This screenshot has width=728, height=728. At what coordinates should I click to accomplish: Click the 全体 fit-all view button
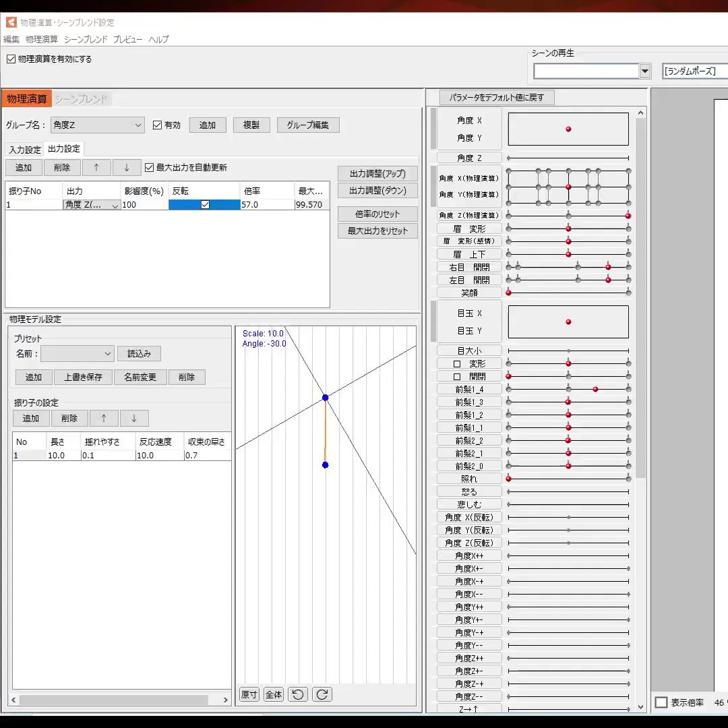coord(274,694)
